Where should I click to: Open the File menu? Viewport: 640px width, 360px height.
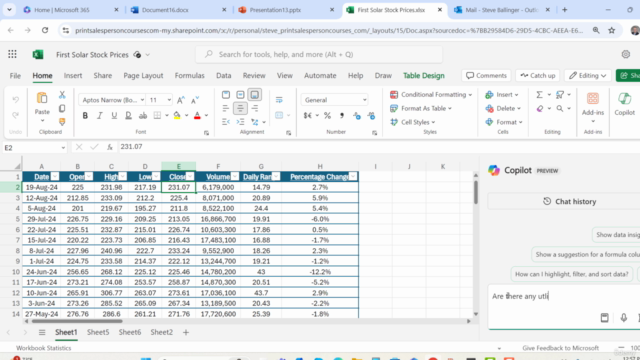pyautogui.click(x=15, y=76)
